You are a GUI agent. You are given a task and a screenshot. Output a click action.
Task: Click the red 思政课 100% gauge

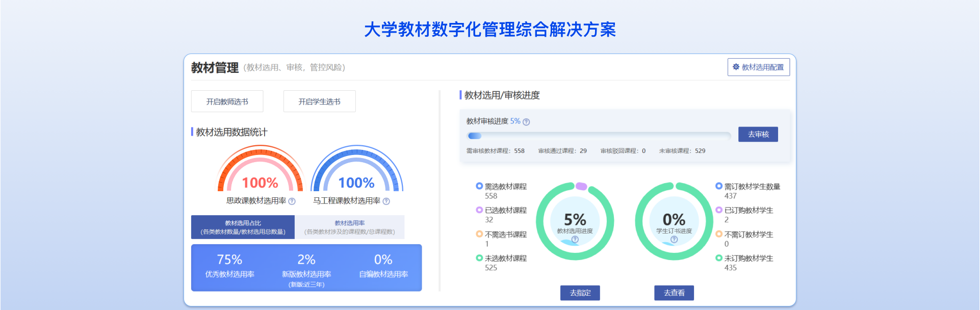260,169
